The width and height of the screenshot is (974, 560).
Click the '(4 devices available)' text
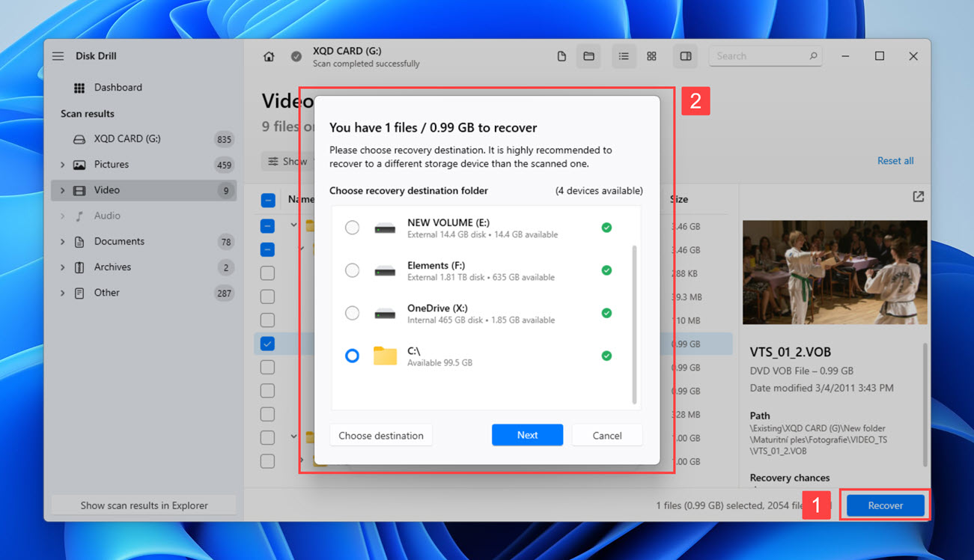pyautogui.click(x=599, y=191)
